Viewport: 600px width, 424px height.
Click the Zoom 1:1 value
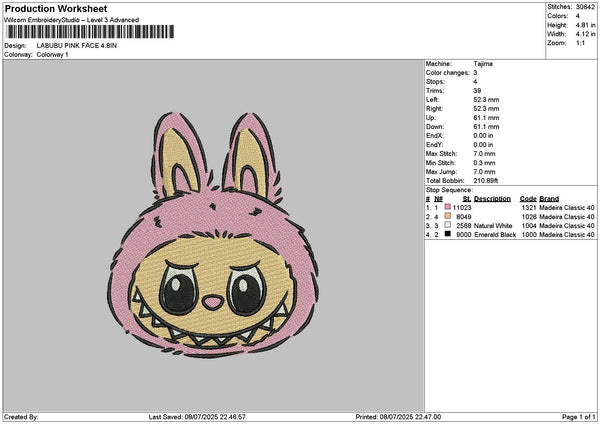(582, 43)
